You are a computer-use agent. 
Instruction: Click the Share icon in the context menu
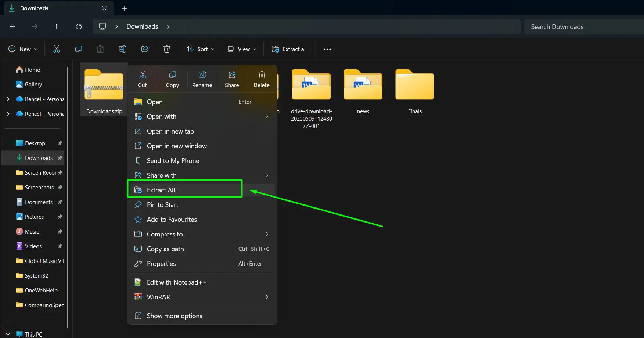[232, 78]
